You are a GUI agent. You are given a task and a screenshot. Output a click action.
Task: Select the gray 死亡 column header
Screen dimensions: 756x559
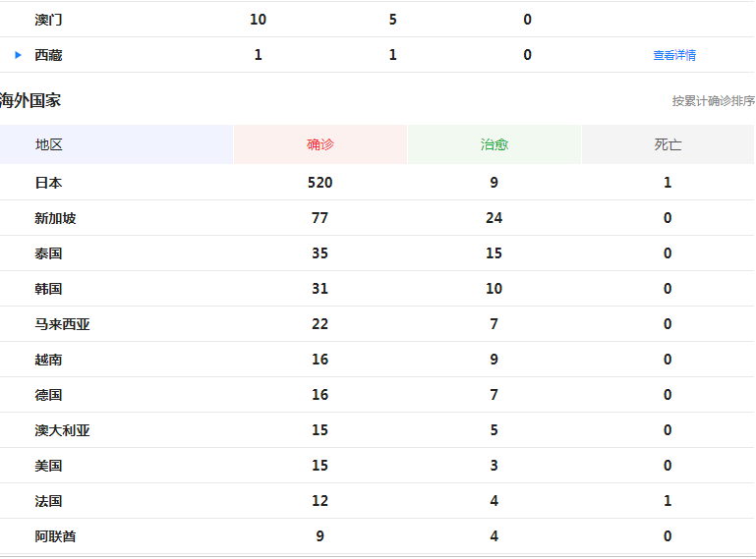tap(669, 144)
